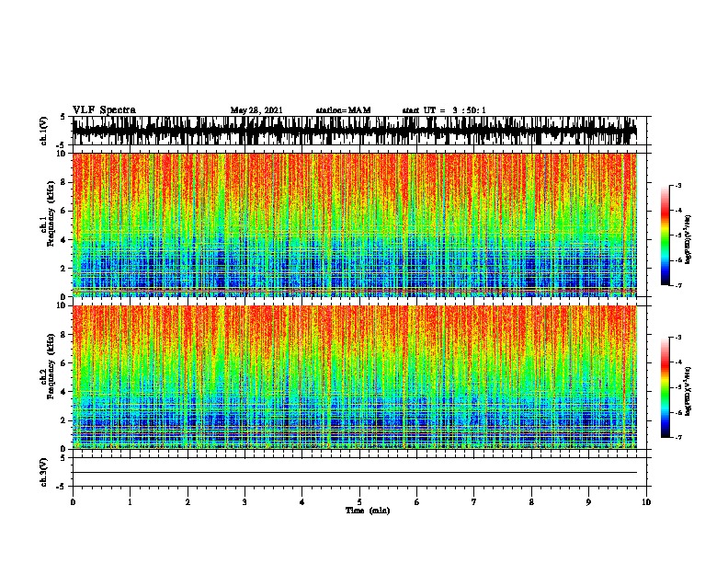Click time axis tick label 0

(73, 502)
